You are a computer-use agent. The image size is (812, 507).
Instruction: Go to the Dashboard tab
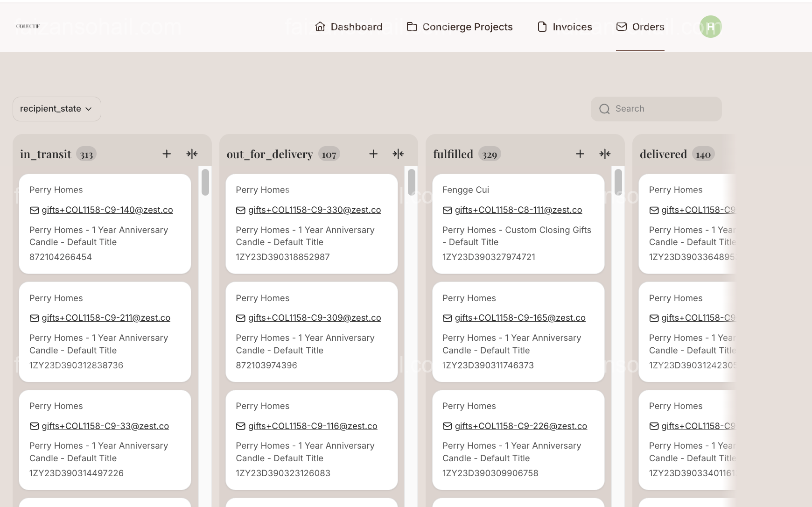click(x=349, y=27)
